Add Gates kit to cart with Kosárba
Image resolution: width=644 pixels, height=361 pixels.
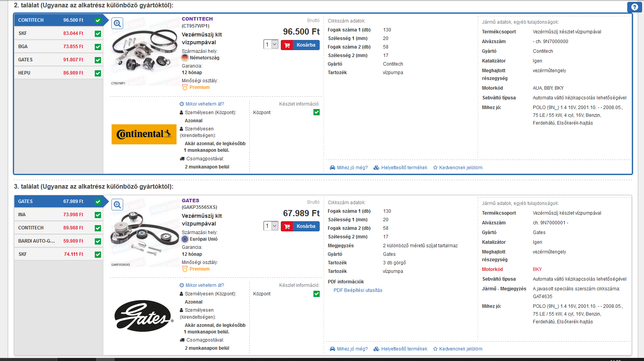click(x=300, y=226)
